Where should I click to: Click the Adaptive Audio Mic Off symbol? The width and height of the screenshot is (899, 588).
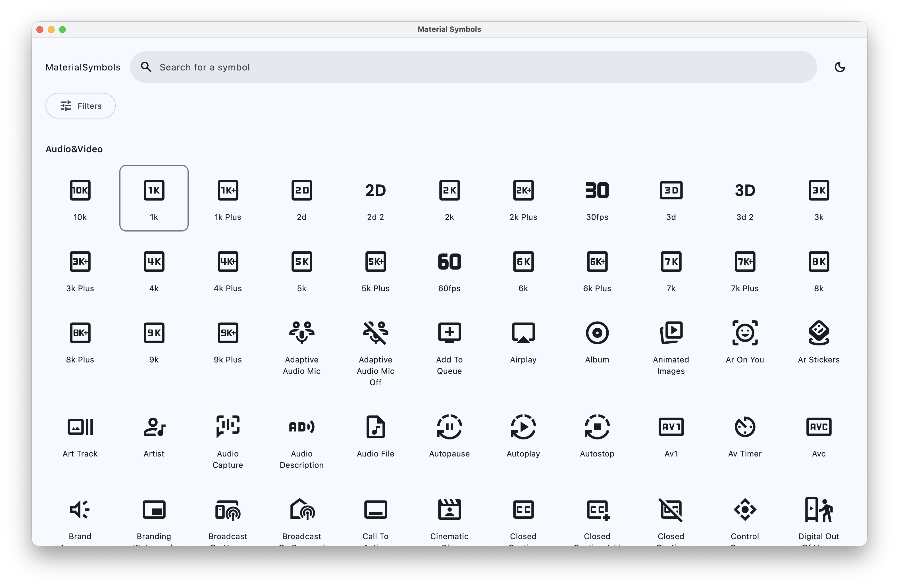coord(375,333)
